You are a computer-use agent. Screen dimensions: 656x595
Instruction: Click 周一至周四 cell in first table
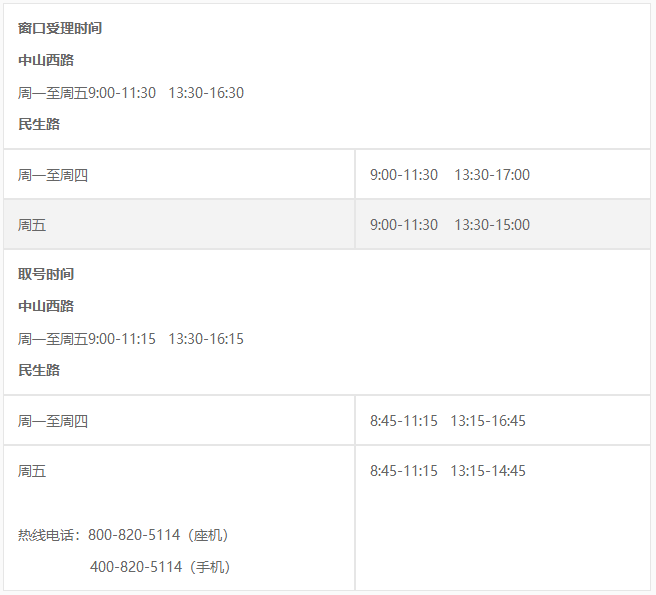tap(179, 174)
